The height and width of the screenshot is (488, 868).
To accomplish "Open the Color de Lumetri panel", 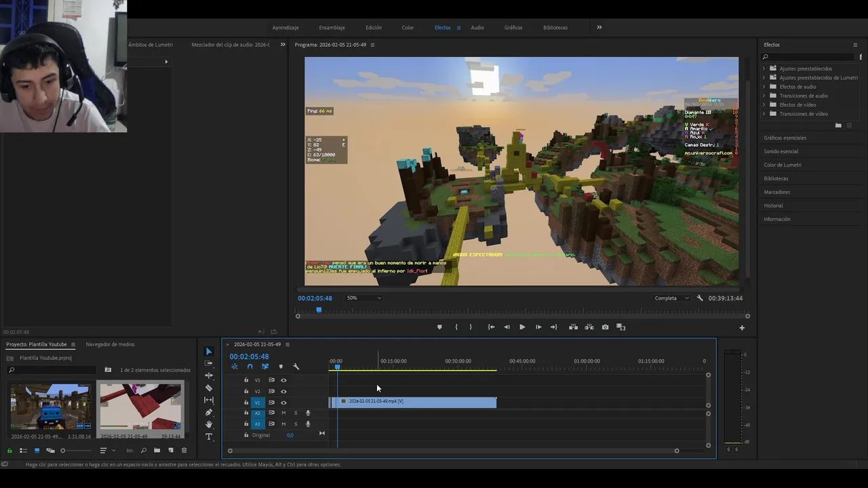I will click(783, 165).
